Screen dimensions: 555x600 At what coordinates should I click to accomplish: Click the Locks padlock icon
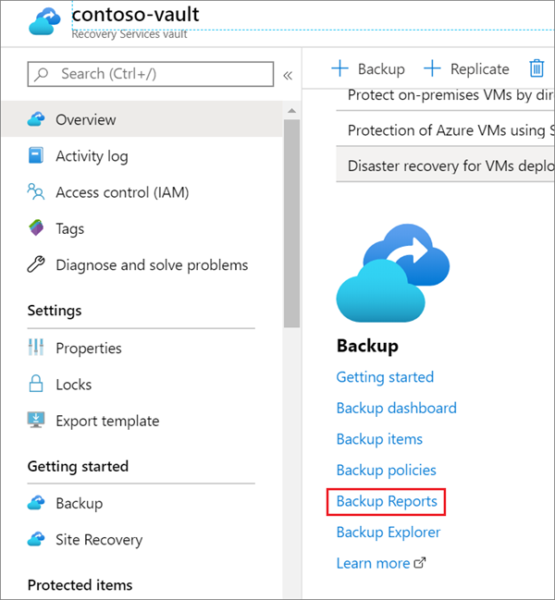point(36,383)
